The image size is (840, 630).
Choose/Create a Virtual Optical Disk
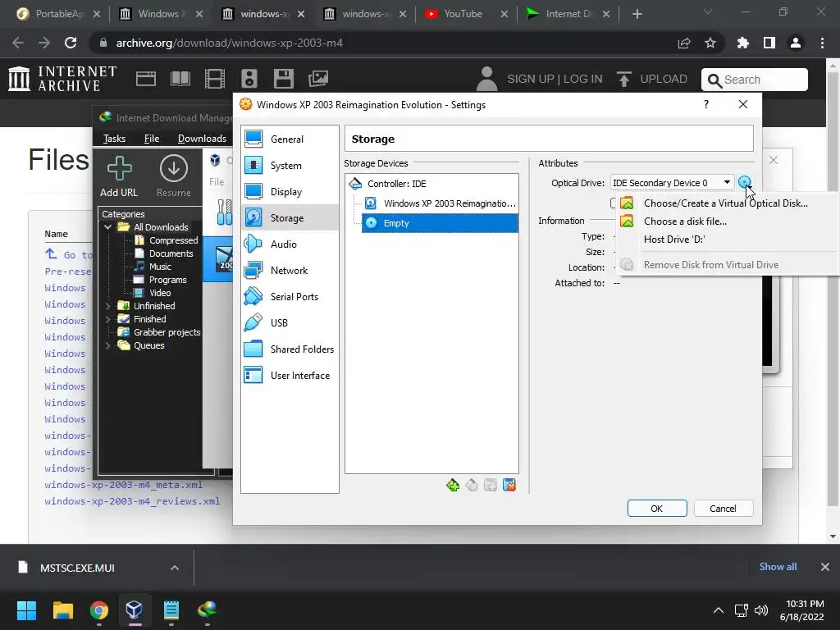click(725, 203)
